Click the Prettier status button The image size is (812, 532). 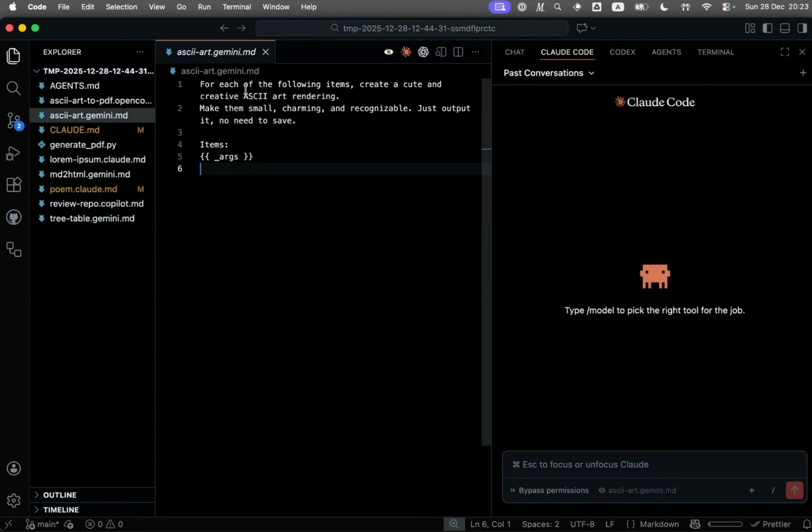pyautogui.click(x=770, y=524)
